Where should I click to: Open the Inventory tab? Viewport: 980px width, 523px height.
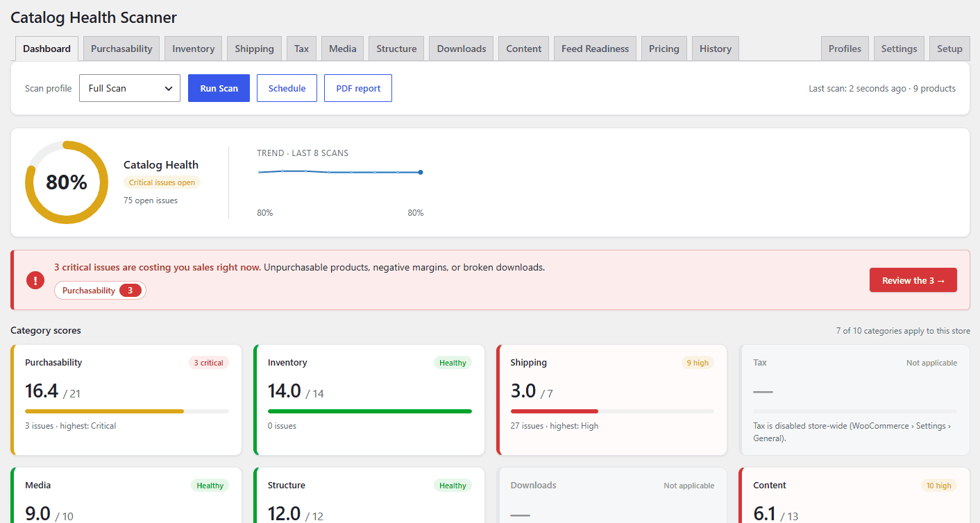click(x=194, y=49)
